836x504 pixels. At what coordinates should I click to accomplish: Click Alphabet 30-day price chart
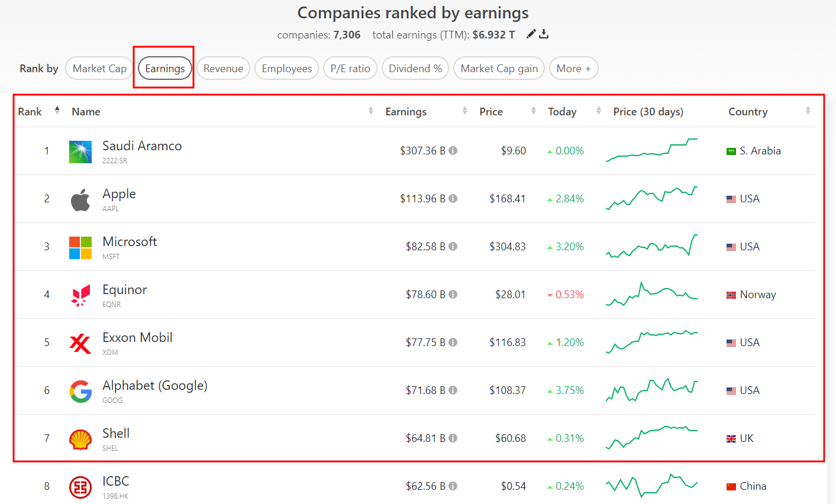(651, 390)
